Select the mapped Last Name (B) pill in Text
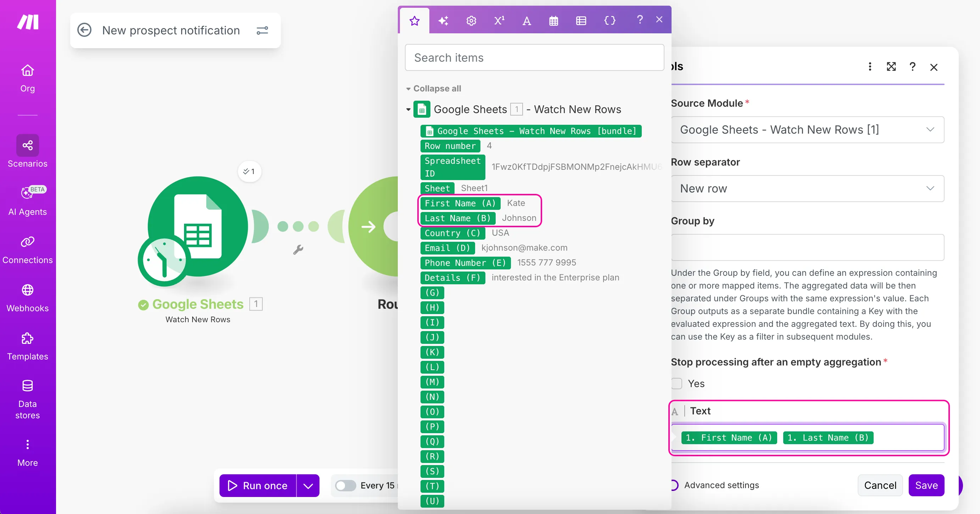980x514 pixels. tap(828, 437)
